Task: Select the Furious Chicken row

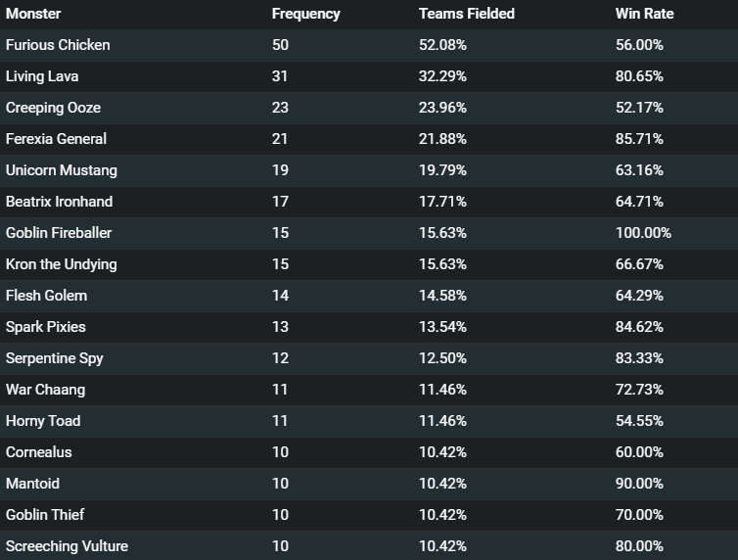Action: coord(369,45)
